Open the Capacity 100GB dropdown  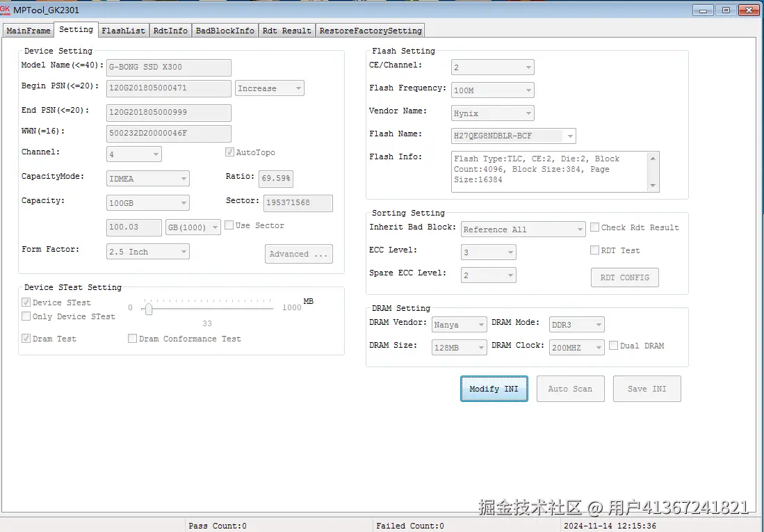click(147, 203)
